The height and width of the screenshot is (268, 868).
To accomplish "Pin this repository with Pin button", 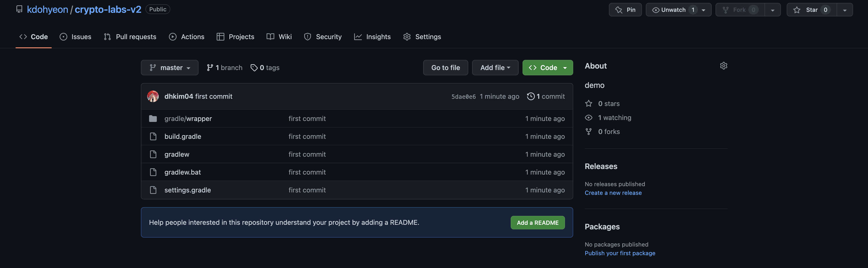I will point(625,10).
